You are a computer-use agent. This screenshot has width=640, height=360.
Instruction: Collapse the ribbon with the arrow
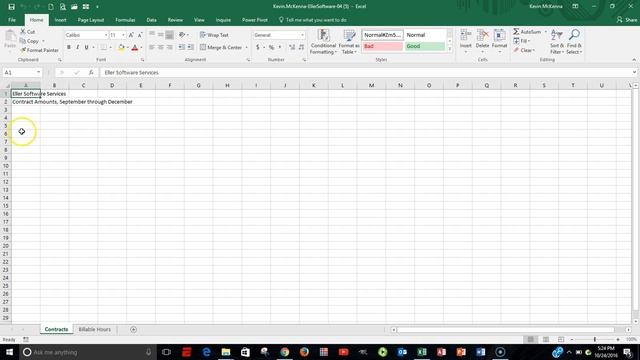coord(634,60)
